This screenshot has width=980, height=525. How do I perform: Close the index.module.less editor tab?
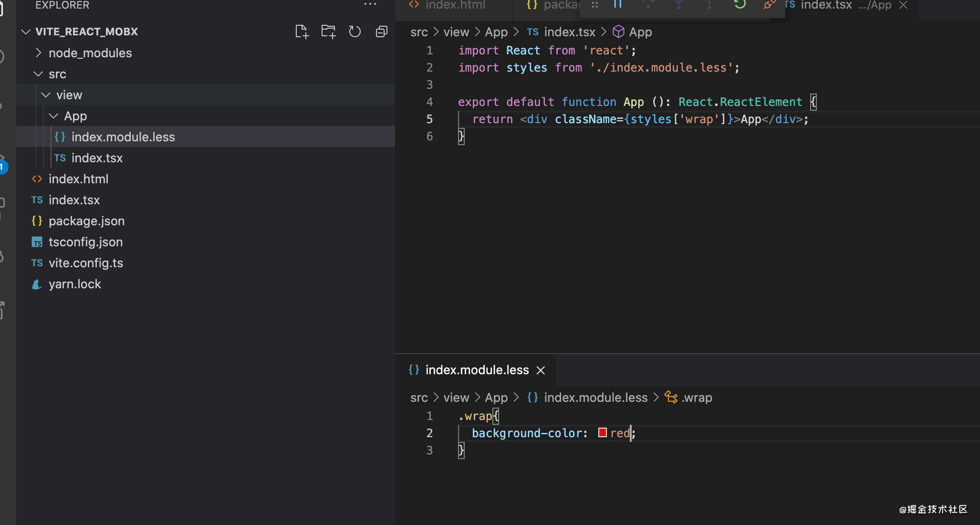[x=541, y=370]
